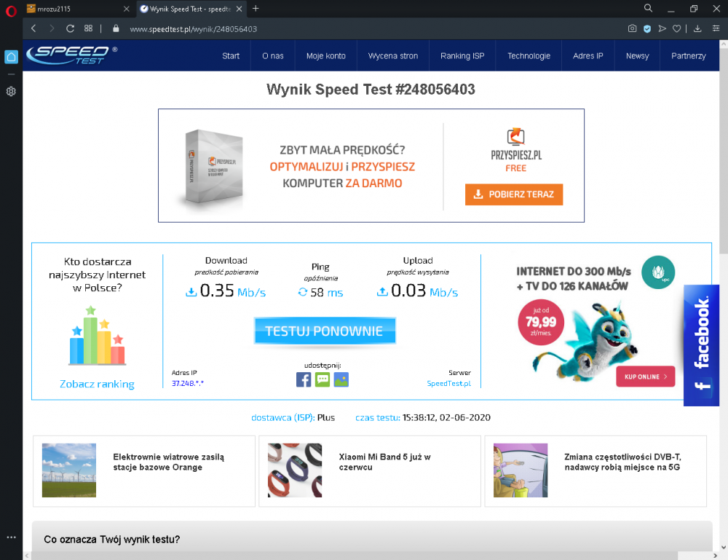The width and height of the screenshot is (728, 560).
Task: Open the Zobacz ranking link
Action: point(97,384)
